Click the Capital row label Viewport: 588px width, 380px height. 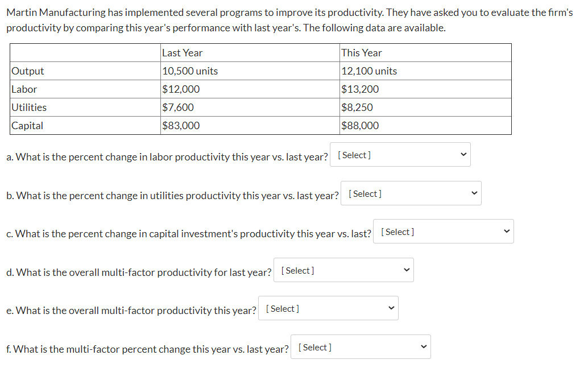pos(27,126)
